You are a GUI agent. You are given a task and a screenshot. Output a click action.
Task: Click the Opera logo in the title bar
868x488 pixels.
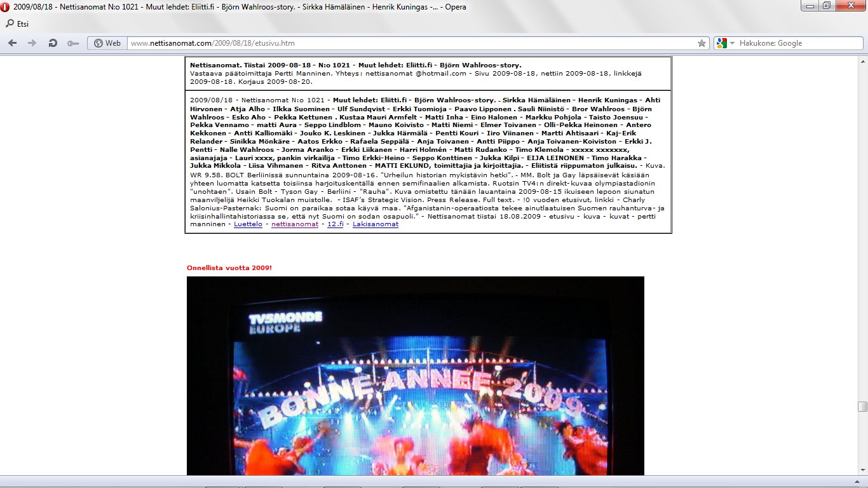[6, 7]
